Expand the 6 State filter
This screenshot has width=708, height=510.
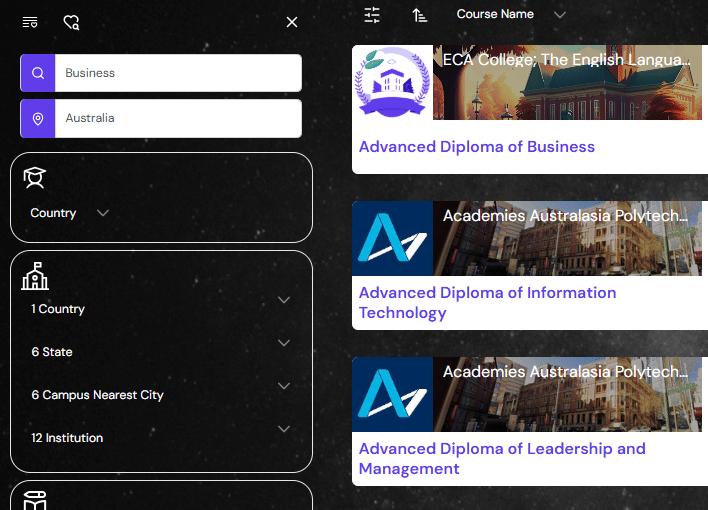284,343
